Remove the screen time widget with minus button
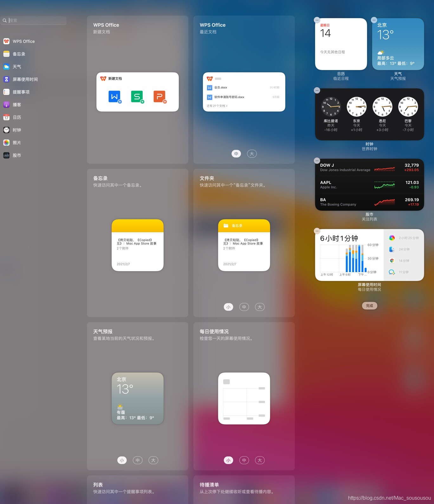Image resolution: width=434 pixels, height=504 pixels. 317,231
